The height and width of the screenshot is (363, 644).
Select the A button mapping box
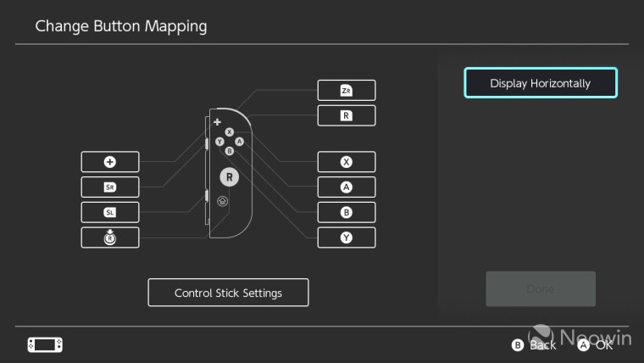pyautogui.click(x=347, y=187)
